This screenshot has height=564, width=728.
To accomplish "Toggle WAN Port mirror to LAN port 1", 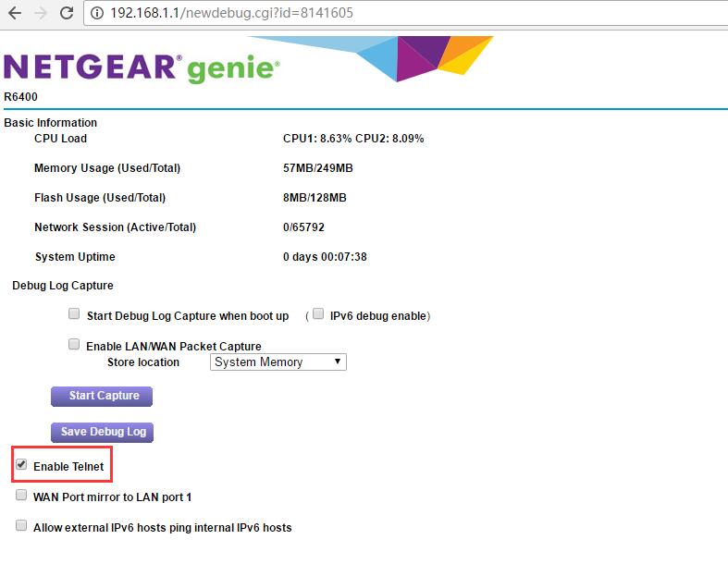I will click(21, 496).
